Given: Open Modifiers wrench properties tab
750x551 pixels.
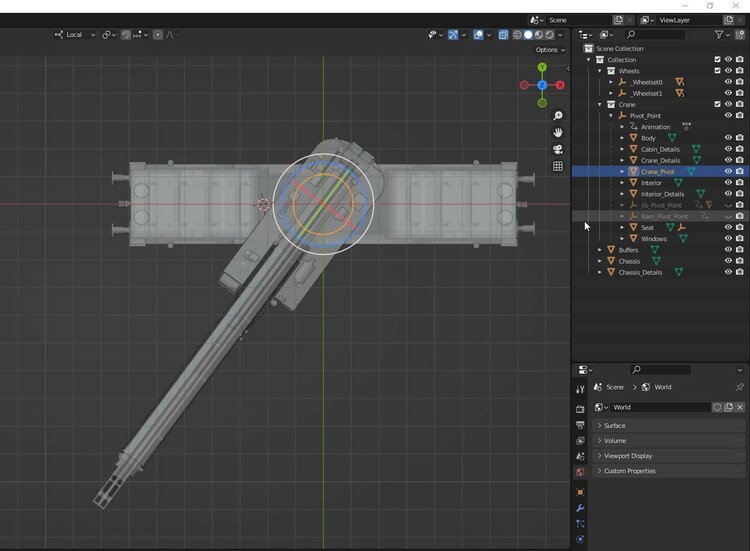Looking at the screenshot, I should (580, 508).
